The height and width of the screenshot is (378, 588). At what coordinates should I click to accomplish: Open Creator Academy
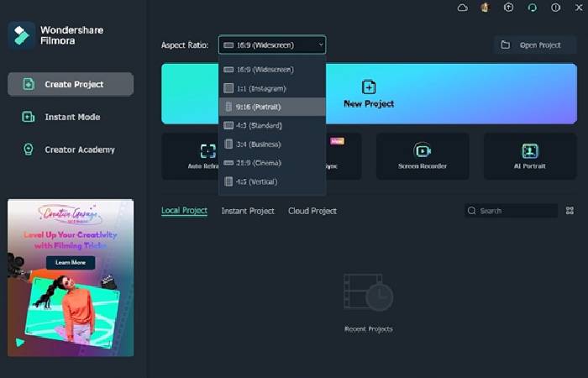(x=71, y=150)
